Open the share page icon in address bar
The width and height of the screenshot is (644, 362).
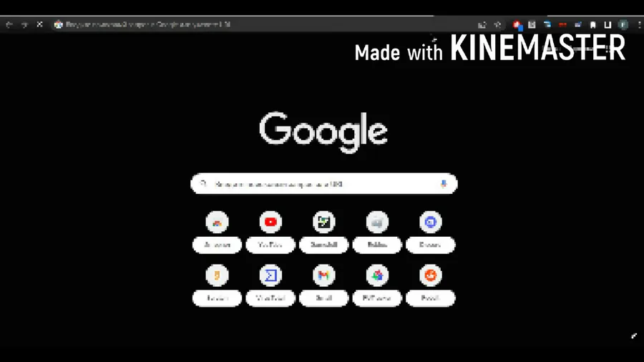pos(482,25)
